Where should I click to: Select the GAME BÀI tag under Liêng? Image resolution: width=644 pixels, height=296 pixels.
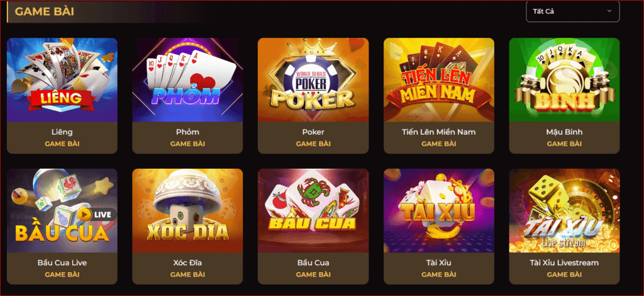tap(62, 144)
